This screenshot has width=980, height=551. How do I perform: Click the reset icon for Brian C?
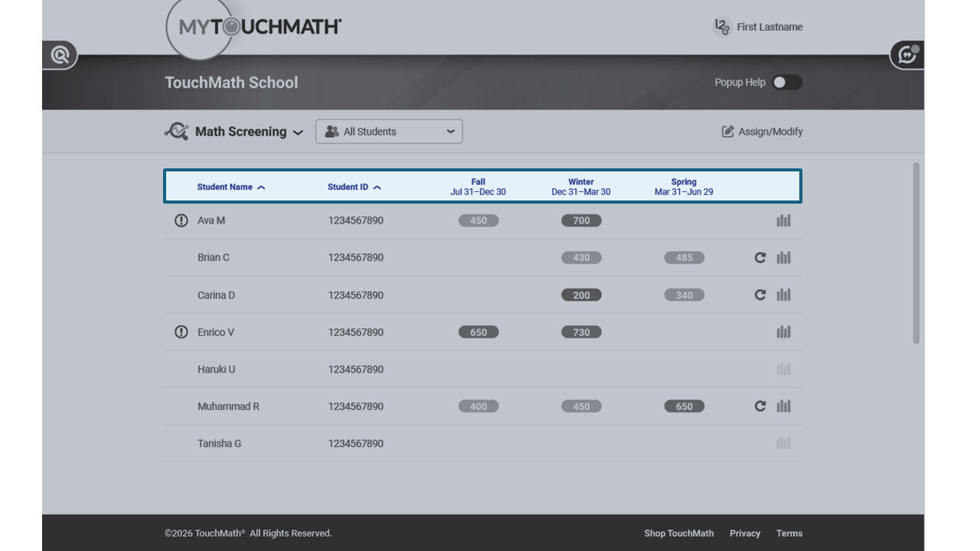pyautogui.click(x=760, y=258)
